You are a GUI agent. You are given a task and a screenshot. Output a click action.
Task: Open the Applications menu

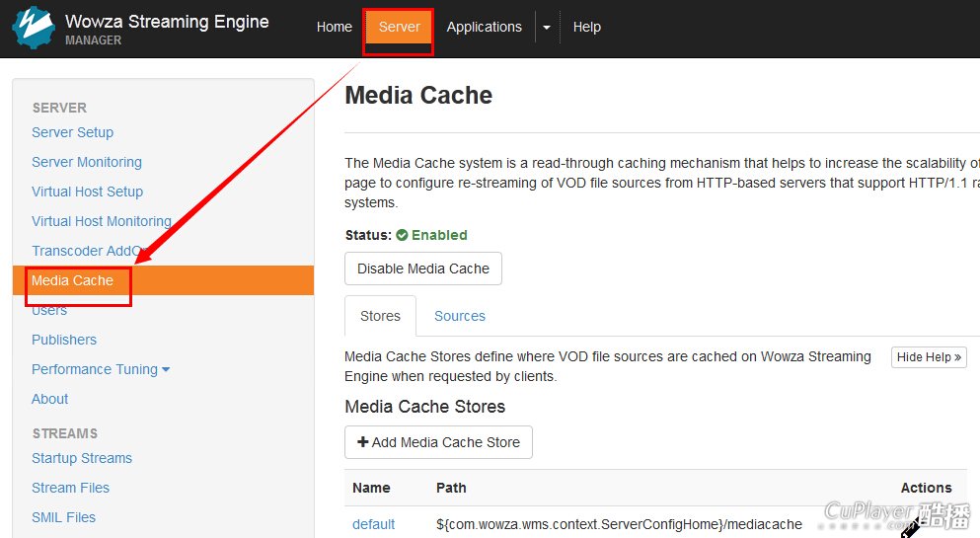click(x=484, y=28)
